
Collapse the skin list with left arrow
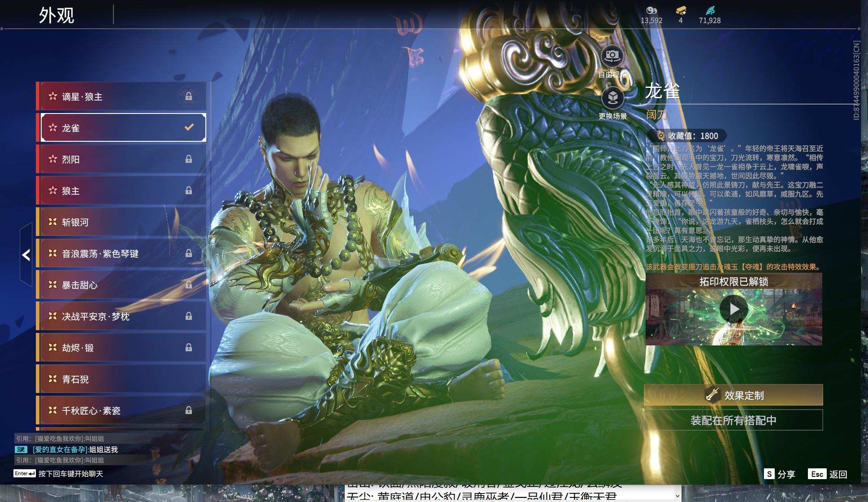click(x=26, y=255)
